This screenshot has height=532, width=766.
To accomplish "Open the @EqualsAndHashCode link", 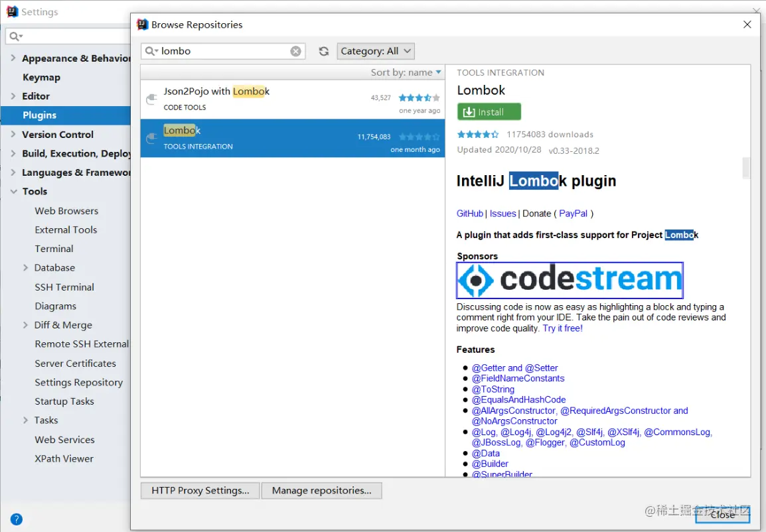I will tap(518, 400).
